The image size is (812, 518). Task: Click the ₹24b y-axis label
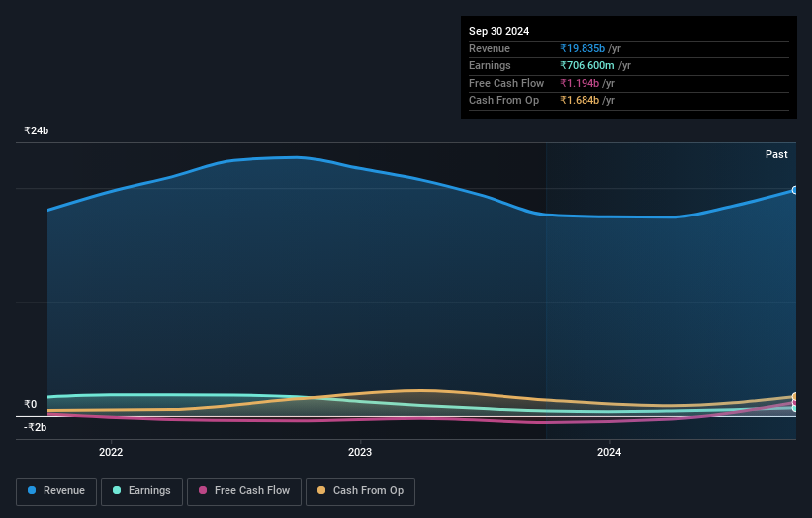[37, 130]
